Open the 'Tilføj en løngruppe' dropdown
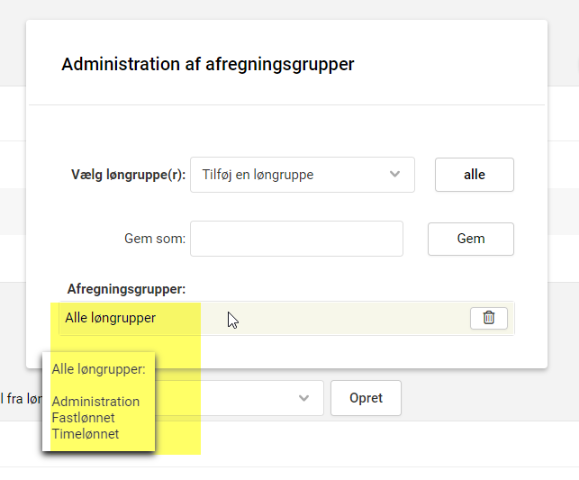This screenshot has width=579, height=480. (302, 175)
